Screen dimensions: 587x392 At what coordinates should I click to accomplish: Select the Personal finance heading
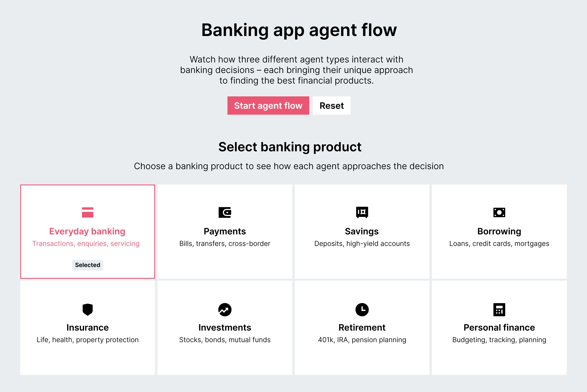point(499,327)
